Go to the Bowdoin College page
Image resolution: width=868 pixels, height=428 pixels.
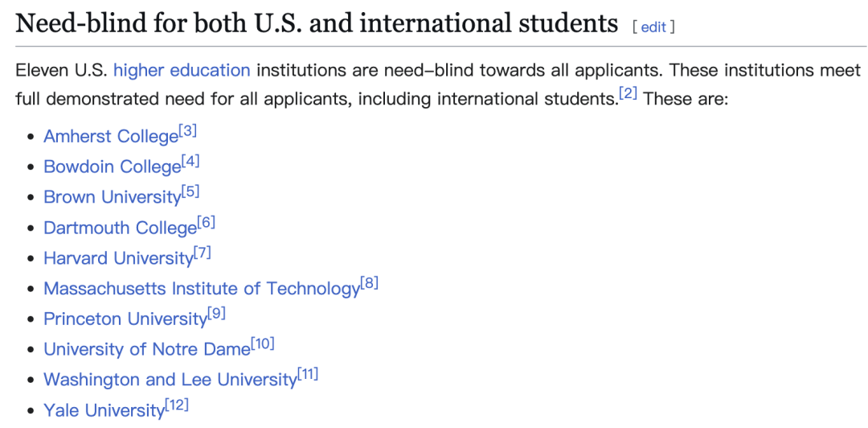coord(113,167)
